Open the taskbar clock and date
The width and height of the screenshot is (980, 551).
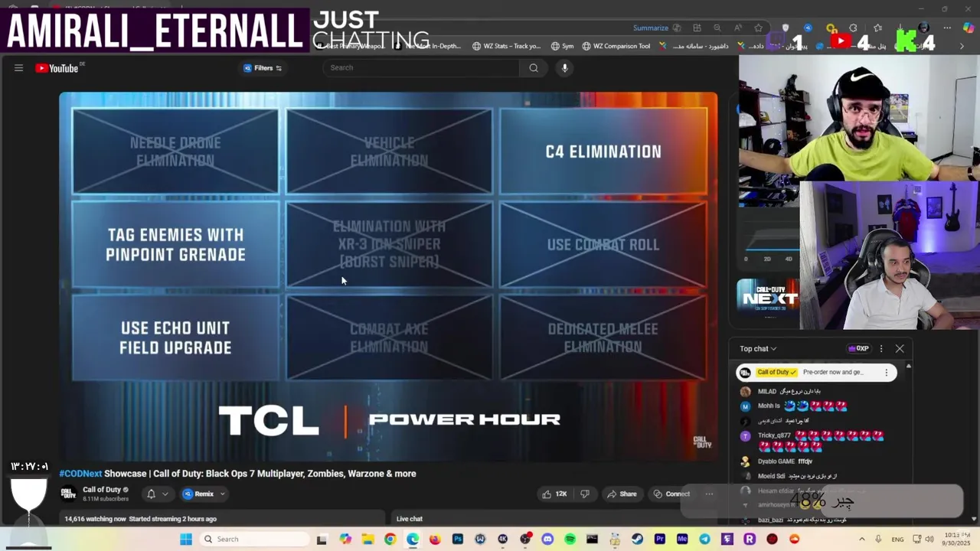(958, 539)
